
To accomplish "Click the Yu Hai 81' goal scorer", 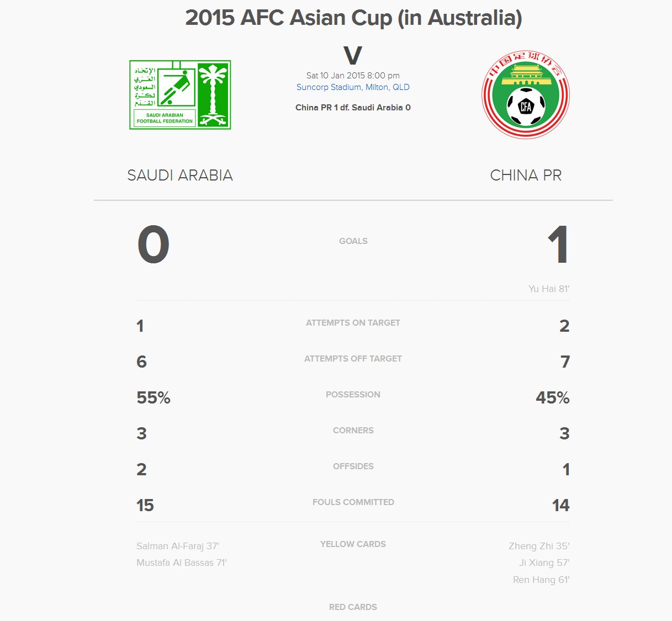I will click(x=549, y=289).
